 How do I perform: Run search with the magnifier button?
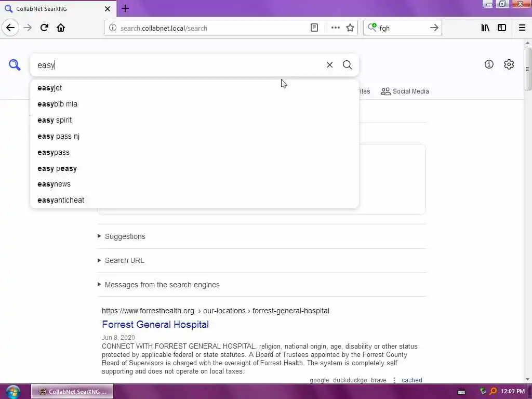tap(347, 65)
